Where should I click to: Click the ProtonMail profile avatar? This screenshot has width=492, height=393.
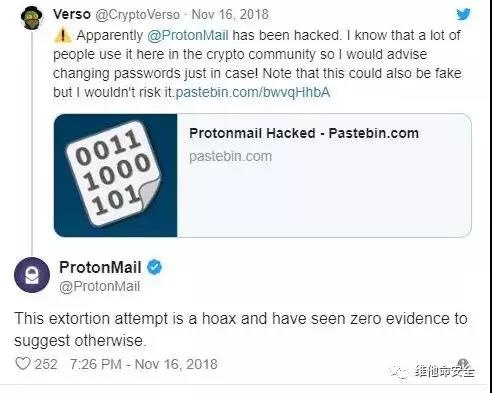pyautogui.click(x=32, y=275)
